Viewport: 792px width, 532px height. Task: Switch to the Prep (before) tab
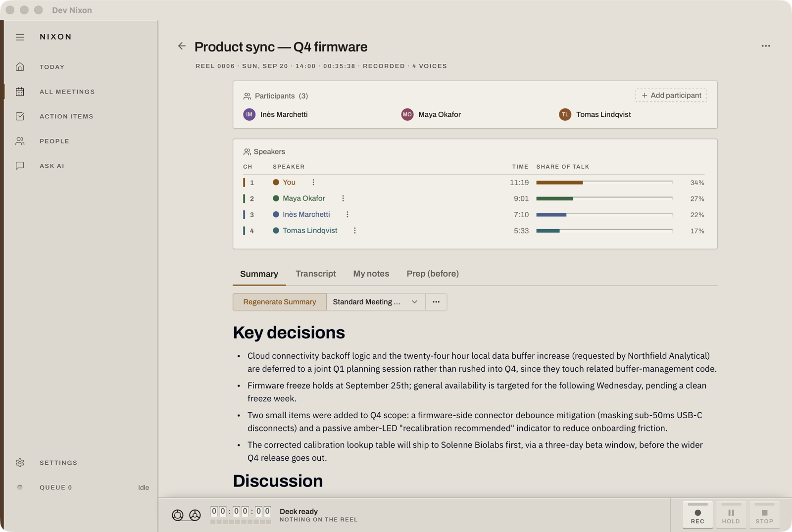[x=433, y=274]
